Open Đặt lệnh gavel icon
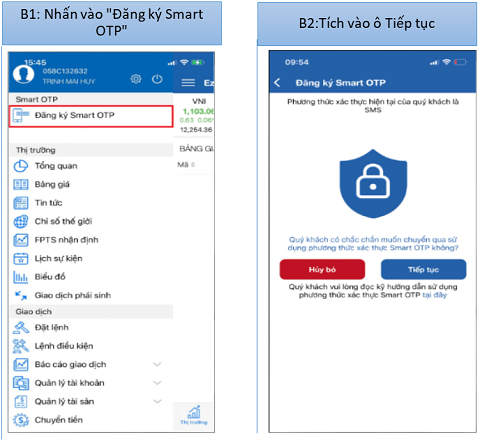This screenshot has width=480, height=441. (21, 327)
